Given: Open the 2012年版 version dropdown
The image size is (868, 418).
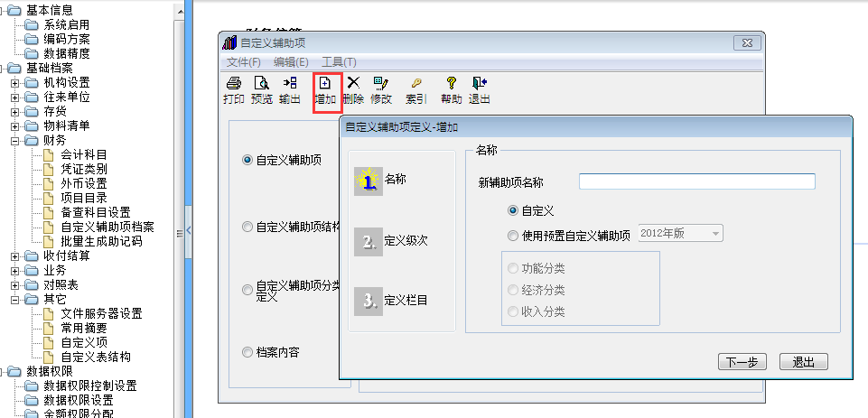Looking at the screenshot, I should pyautogui.click(x=681, y=234).
